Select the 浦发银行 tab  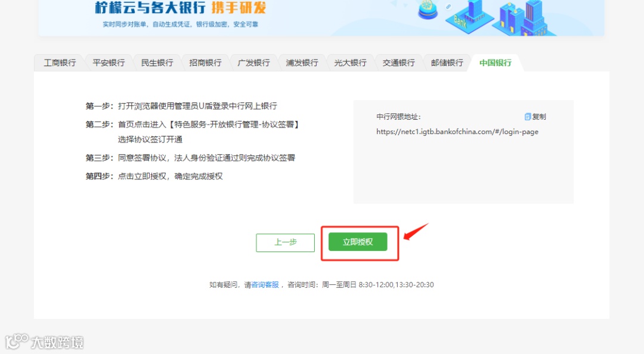pyautogui.click(x=302, y=63)
